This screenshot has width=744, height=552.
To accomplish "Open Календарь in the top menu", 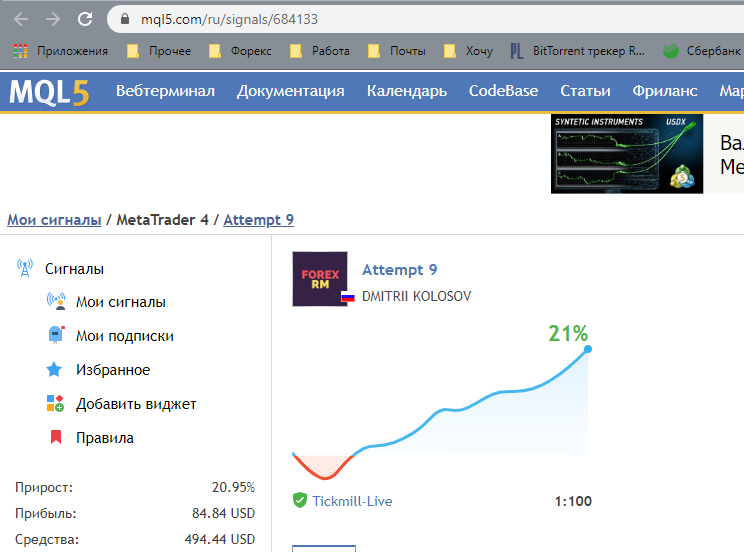I will tap(407, 91).
